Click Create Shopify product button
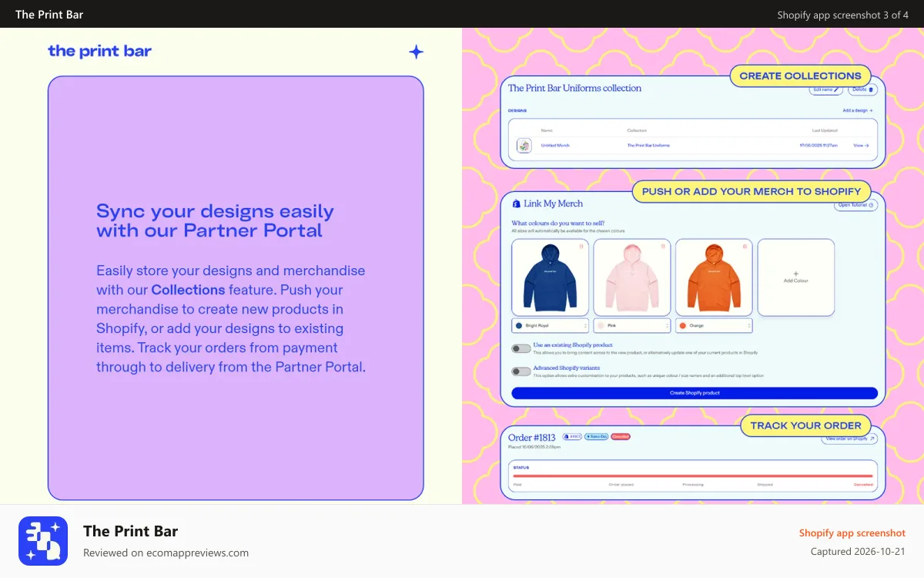The width and height of the screenshot is (924, 578). click(695, 393)
